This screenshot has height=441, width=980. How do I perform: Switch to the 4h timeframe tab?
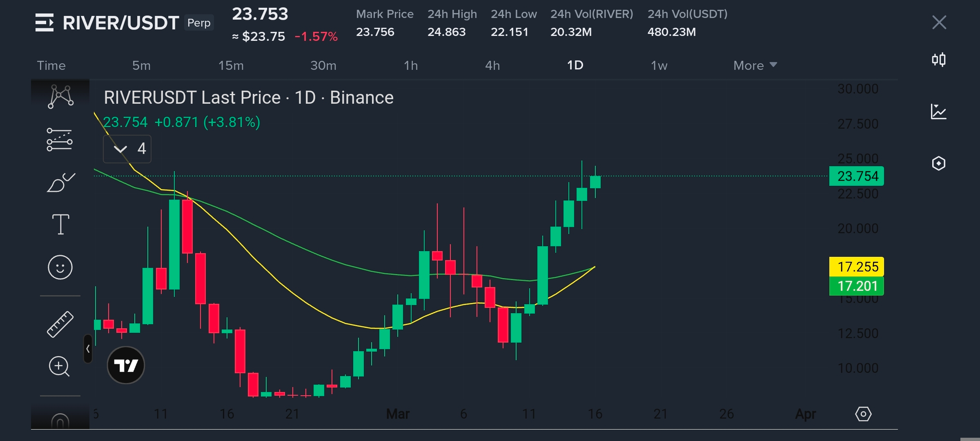click(x=492, y=65)
